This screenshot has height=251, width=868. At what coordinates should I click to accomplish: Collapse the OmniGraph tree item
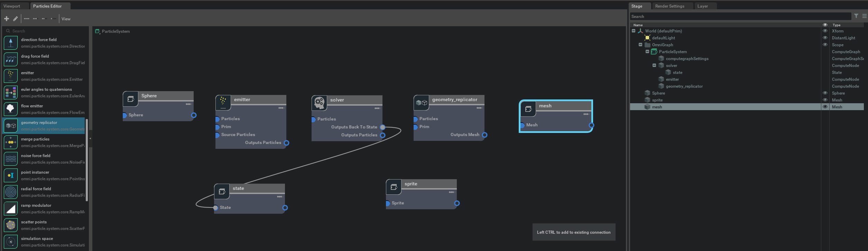point(640,45)
